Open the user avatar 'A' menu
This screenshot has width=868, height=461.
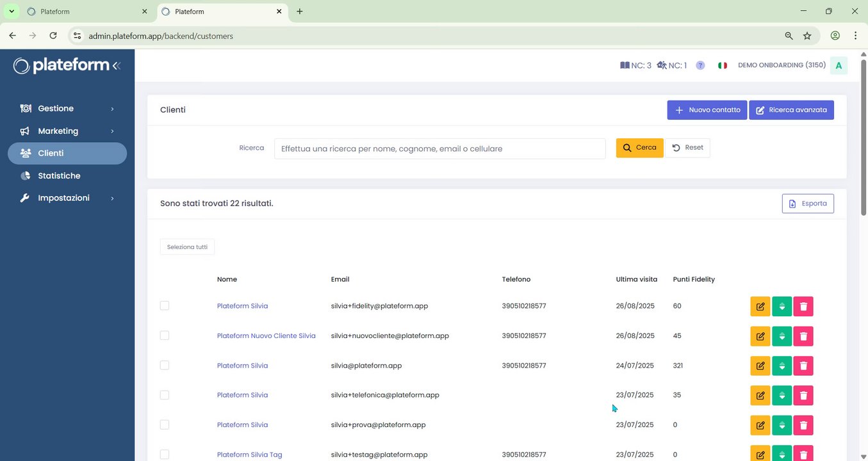point(839,65)
